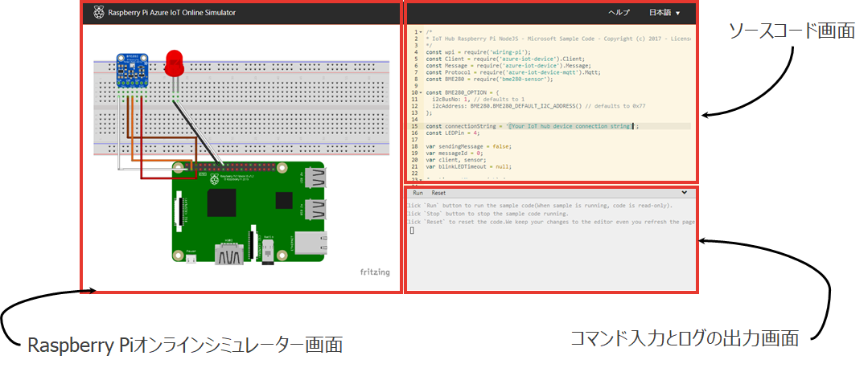
Task: Click the fritzing label in simulator pane
Action: 375,272
